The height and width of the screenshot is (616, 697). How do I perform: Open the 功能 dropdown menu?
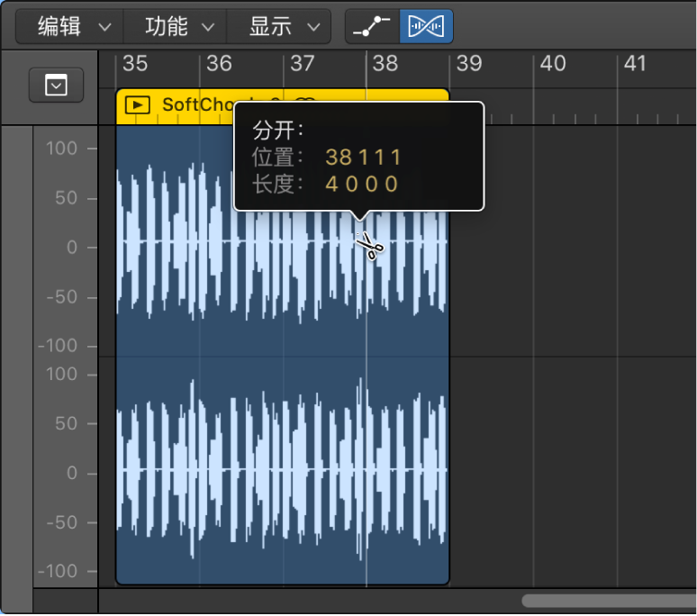point(179,27)
